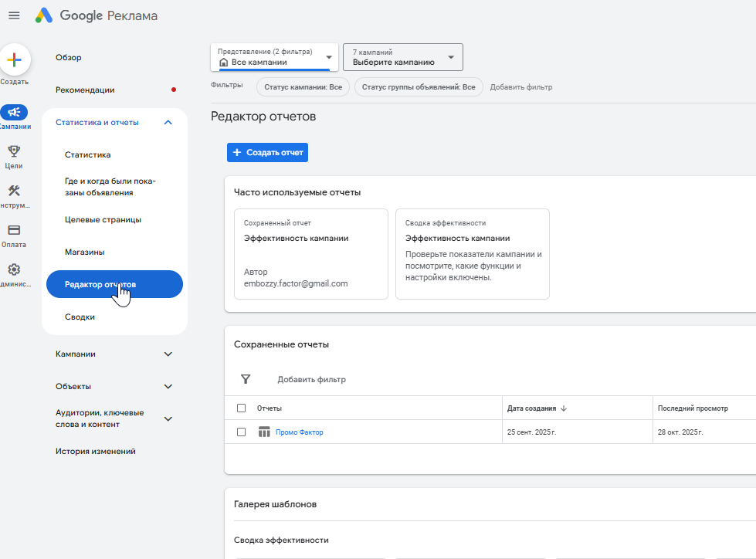The height and width of the screenshot is (559, 756).
Task: Click the Create plus icon
Action: coord(14,59)
